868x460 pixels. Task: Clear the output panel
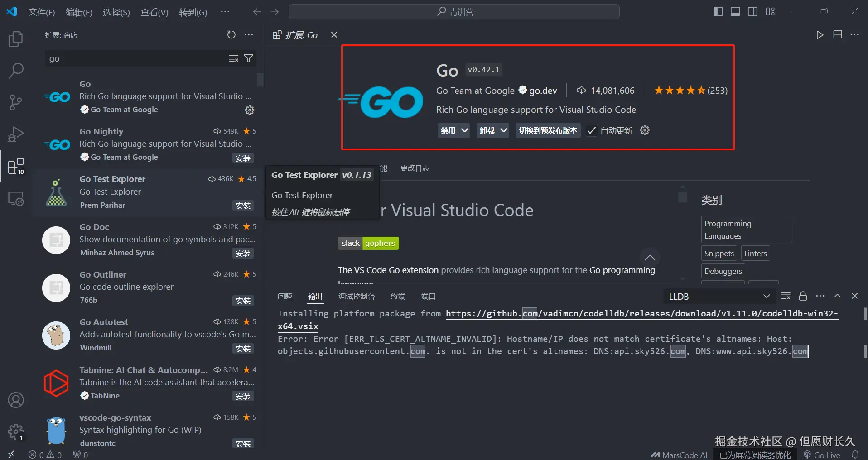(x=786, y=296)
